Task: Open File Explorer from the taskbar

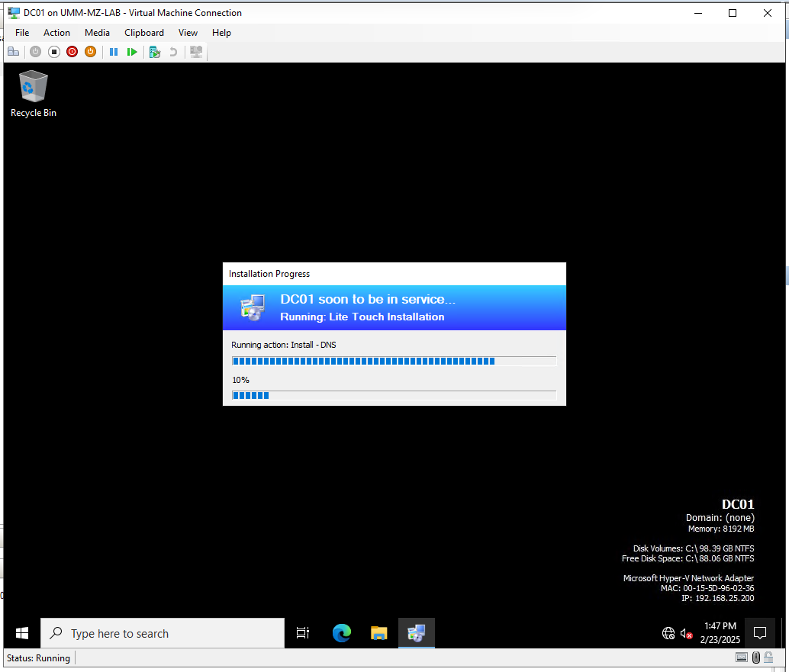Action: point(378,633)
